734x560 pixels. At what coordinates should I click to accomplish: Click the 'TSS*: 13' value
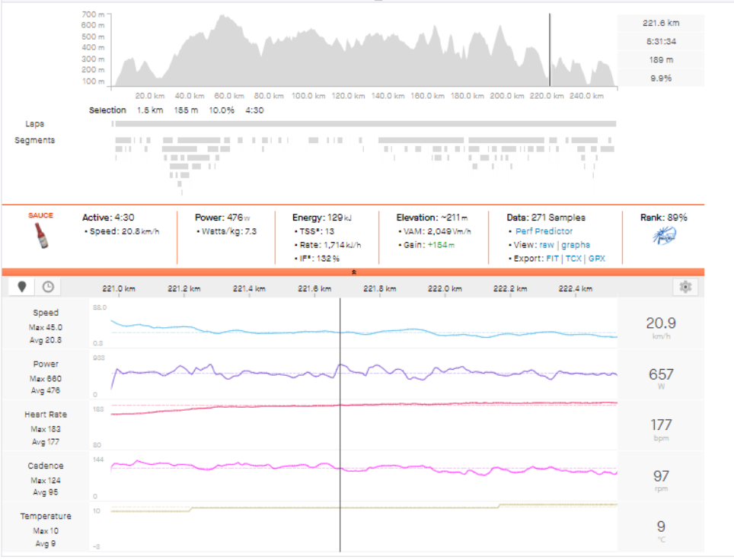coord(317,231)
